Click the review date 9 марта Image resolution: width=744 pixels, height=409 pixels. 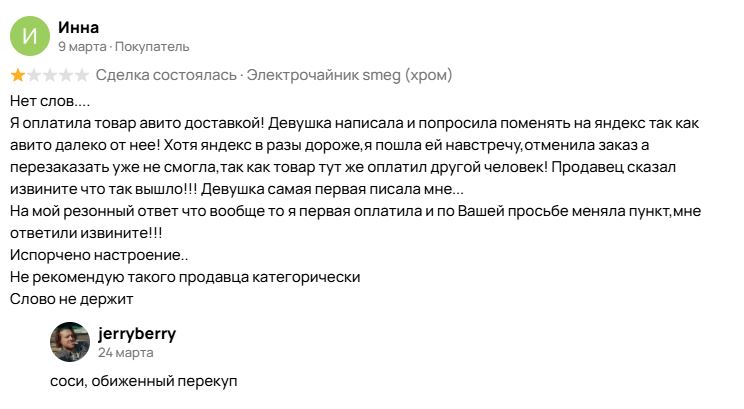82,46
